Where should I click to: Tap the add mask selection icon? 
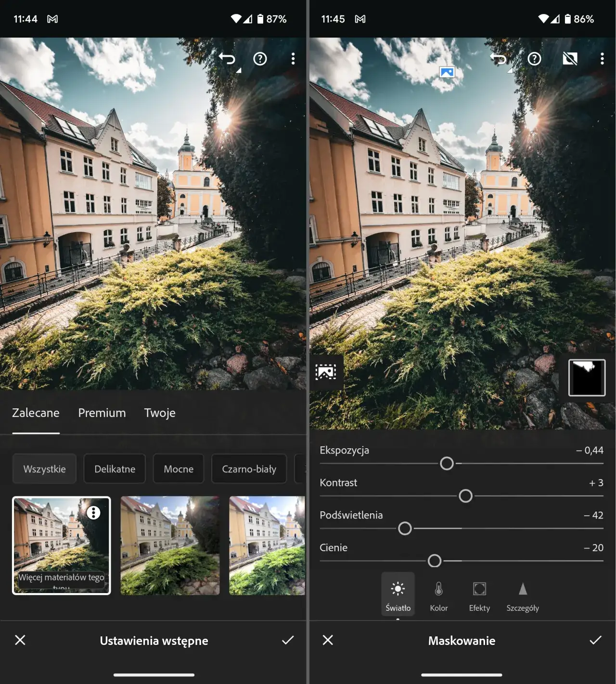click(326, 372)
